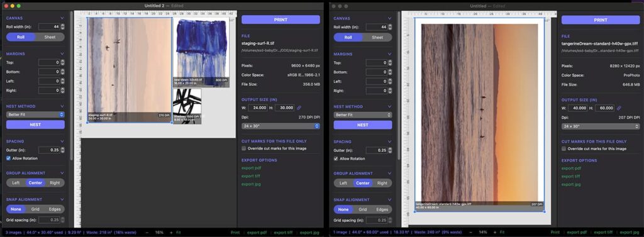Collapse MARGINS section in Untitled window

pos(389,54)
